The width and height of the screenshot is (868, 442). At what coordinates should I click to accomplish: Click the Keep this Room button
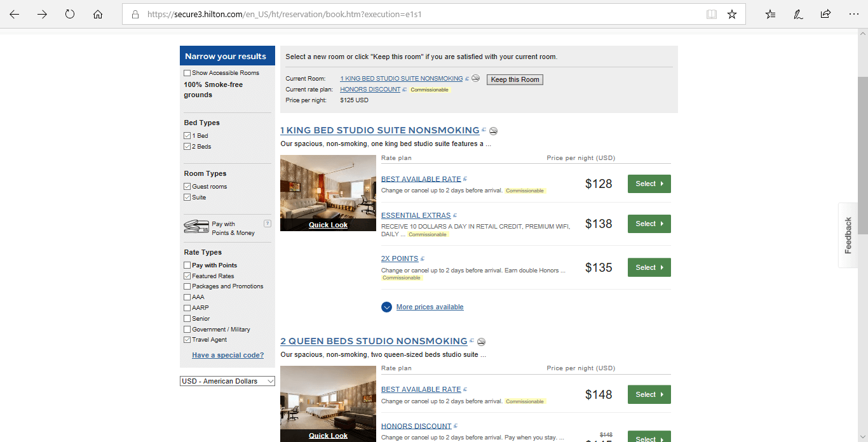point(515,79)
